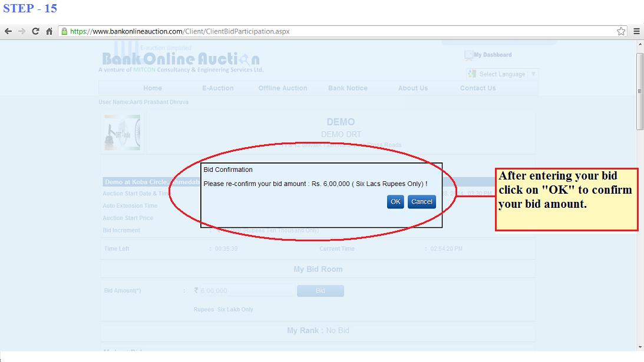
Task: Click the browser address bar URL
Action: point(180,31)
